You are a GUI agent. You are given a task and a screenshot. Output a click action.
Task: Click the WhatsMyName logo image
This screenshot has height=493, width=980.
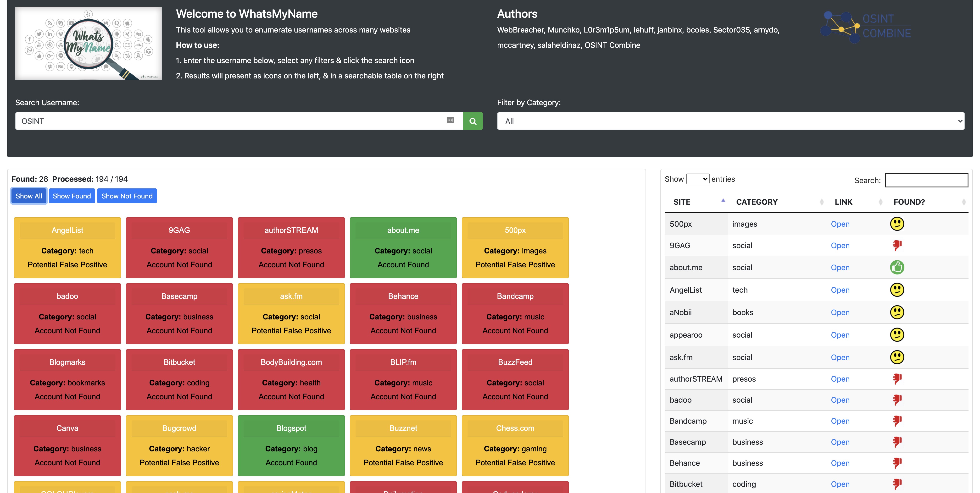(88, 43)
